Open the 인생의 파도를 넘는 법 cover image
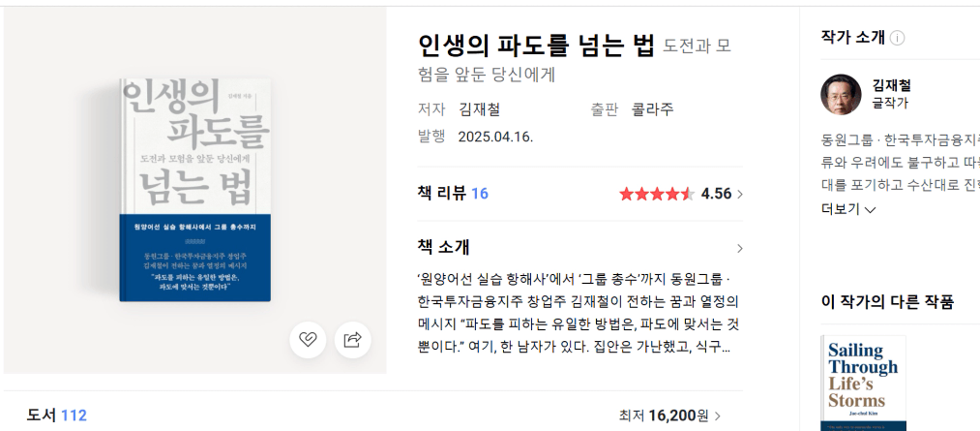 194,190
